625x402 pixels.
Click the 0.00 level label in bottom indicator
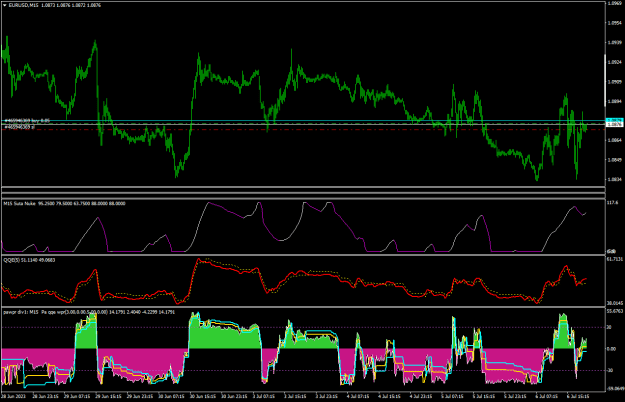coord(611,349)
